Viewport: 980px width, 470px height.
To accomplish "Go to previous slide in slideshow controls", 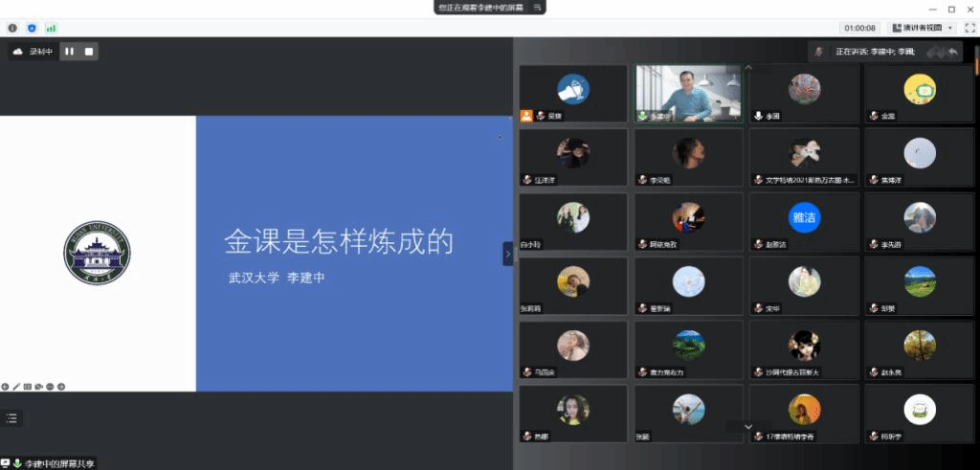I will click(5, 387).
